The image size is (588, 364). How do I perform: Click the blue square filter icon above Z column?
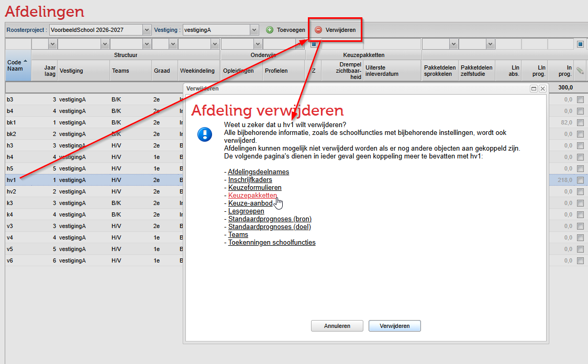(x=314, y=44)
